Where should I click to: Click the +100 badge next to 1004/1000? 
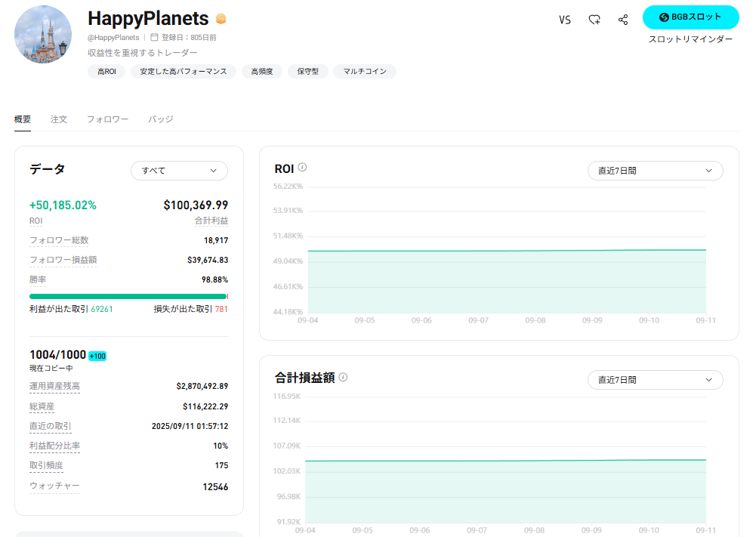[97, 356]
